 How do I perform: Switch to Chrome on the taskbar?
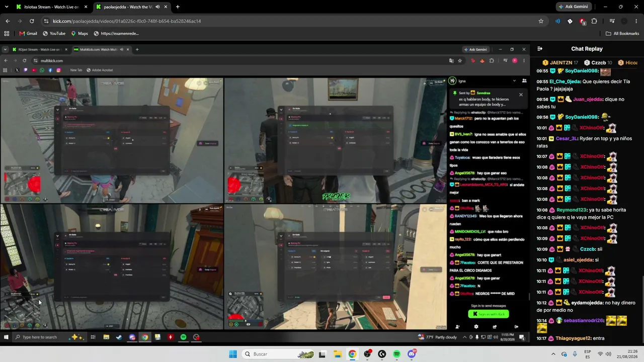click(352, 354)
